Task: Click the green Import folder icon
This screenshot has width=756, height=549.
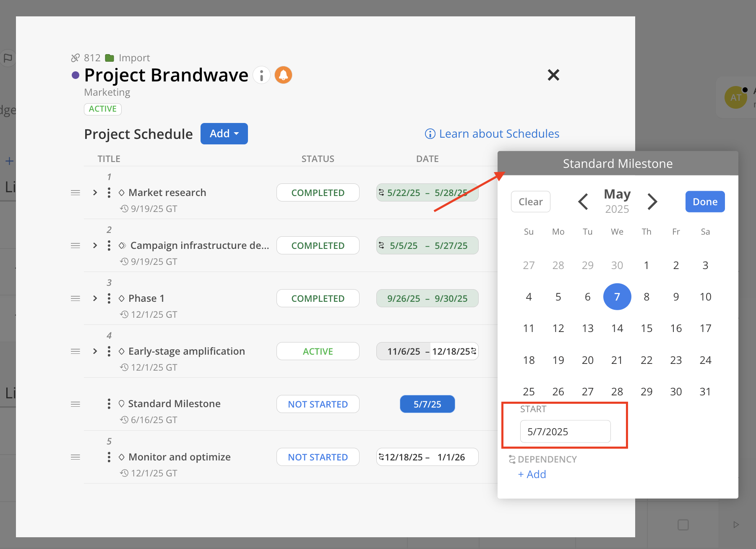Action: [109, 58]
